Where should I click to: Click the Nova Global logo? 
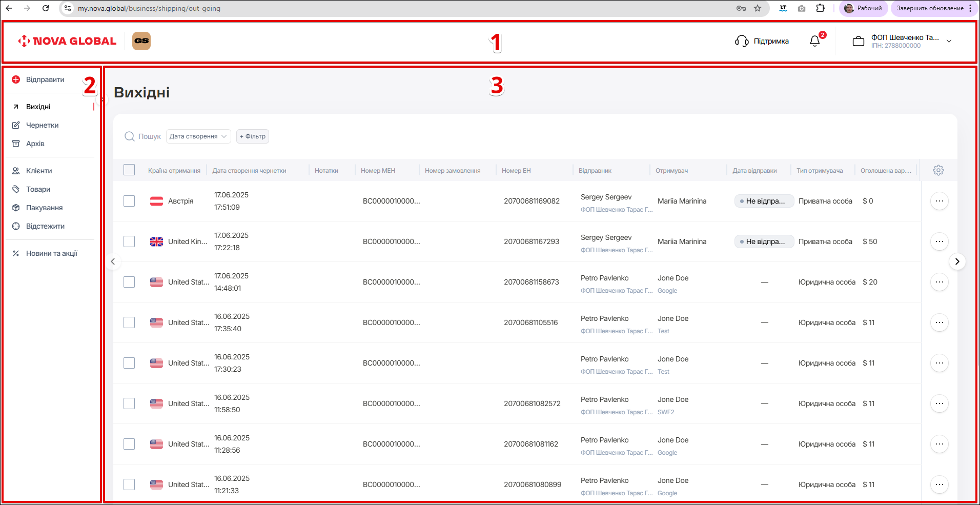click(x=67, y=41)
